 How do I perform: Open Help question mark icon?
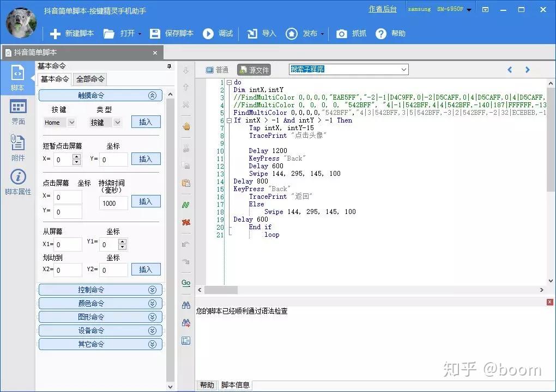[x=381, y=34]
